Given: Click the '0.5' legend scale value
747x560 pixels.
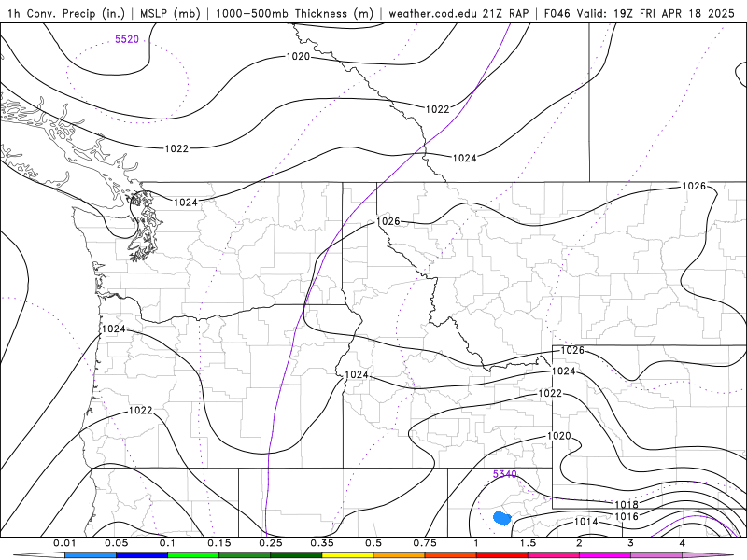Looking at the screenshot, I should tap(373, 543).
